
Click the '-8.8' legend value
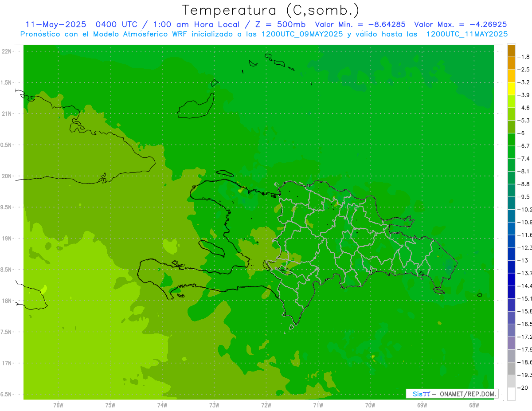tap(524, 184)
